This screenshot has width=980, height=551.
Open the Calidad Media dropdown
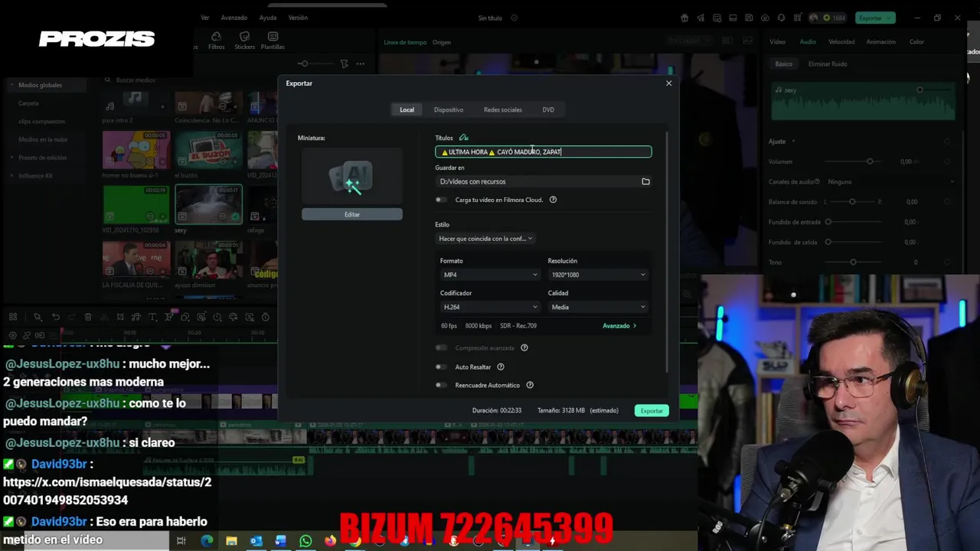coord(598,307)
